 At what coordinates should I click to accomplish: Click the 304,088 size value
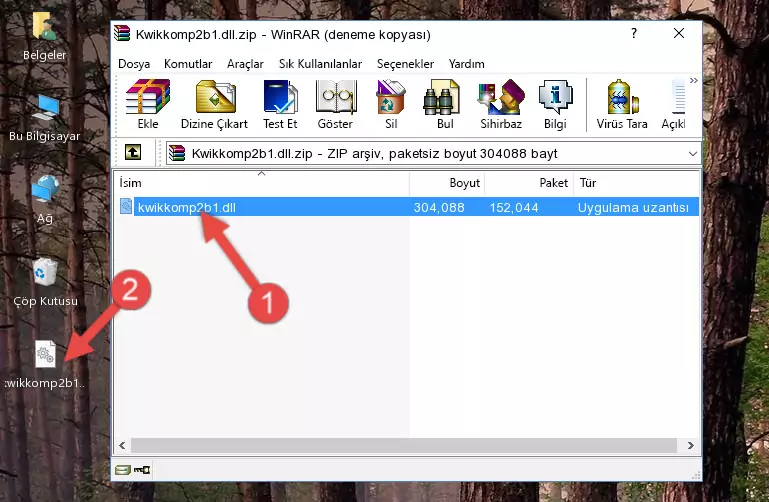438,207
